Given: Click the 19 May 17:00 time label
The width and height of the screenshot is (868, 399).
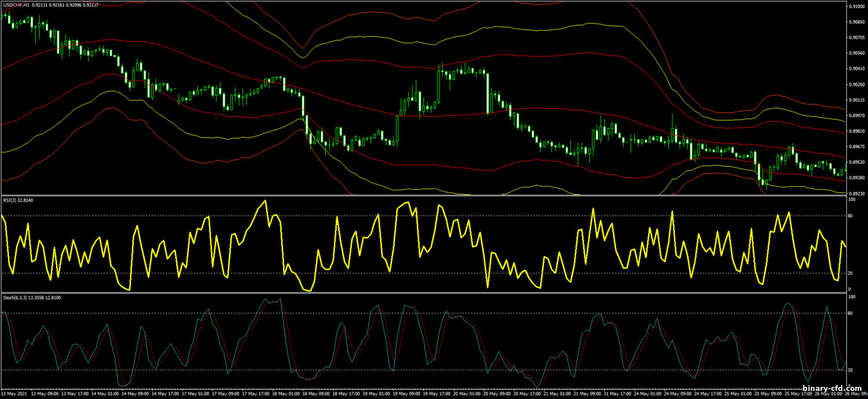Looking at the screenshot, I should tap(436, 394).
